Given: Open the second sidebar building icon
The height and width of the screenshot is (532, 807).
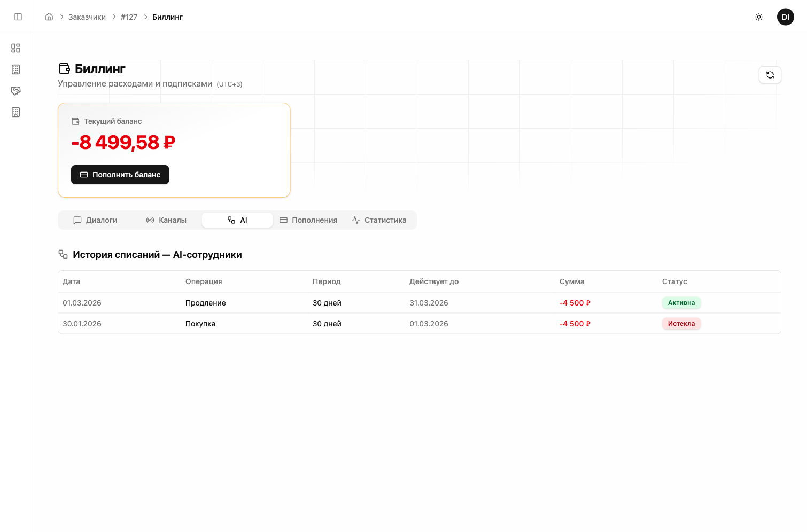Looking at the screenshot, I should 16,69.
